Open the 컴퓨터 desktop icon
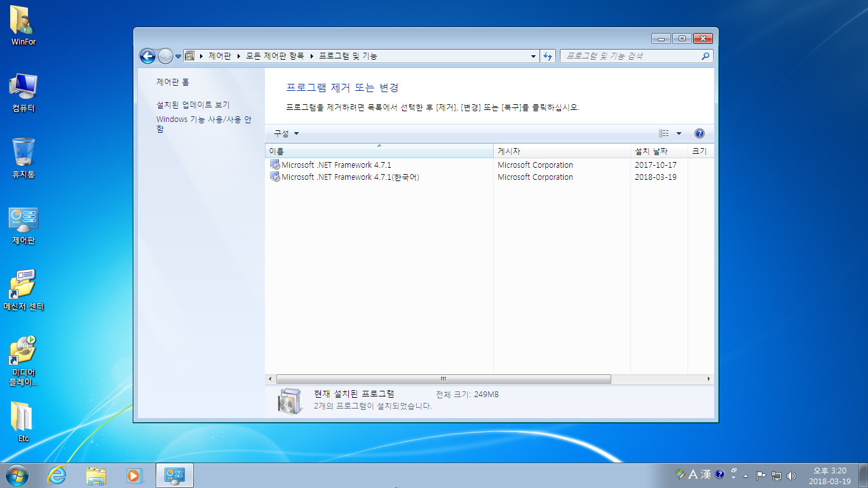Viewport: 868px width, 488px height. (x=24, y=93)
